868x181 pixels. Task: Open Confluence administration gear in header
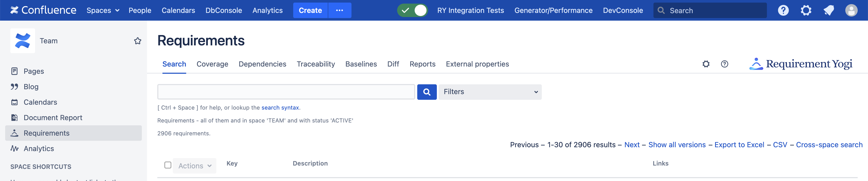[806, 11]
